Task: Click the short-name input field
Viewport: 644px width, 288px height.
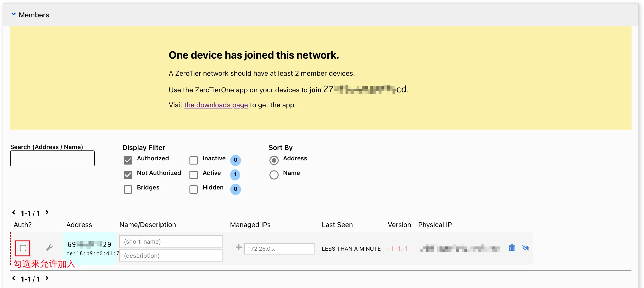Action: click(x=171, y=241)
